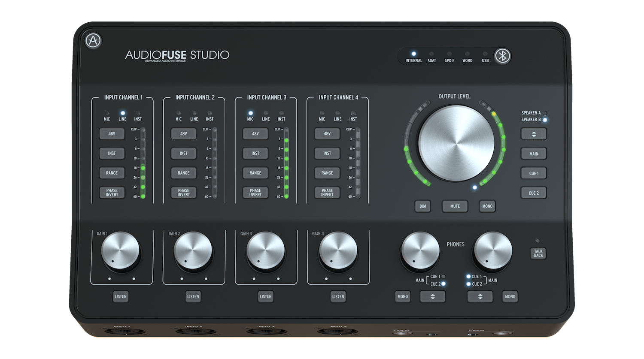
Task: Click the large Output Level knob
Action: click(456, 144)
